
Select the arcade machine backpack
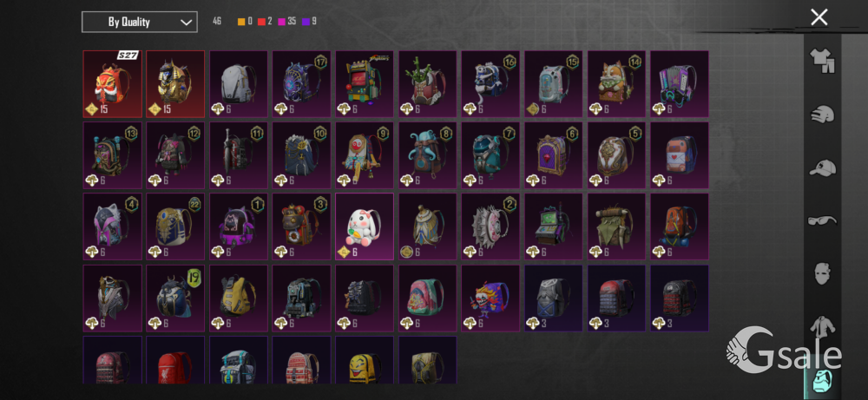click(365, 84)
